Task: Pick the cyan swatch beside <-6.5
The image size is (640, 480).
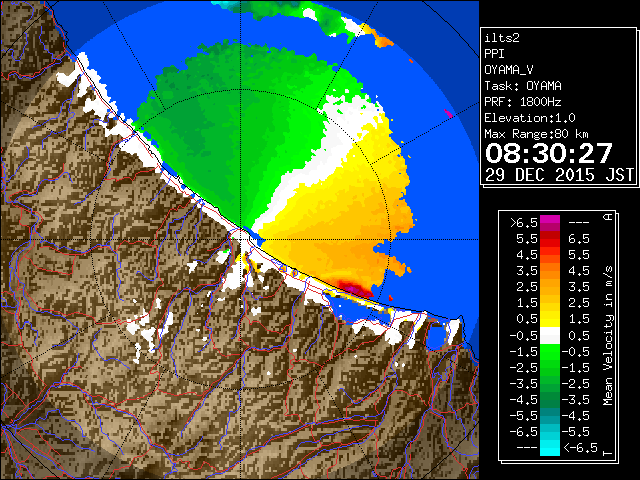Action: (550, 448)
